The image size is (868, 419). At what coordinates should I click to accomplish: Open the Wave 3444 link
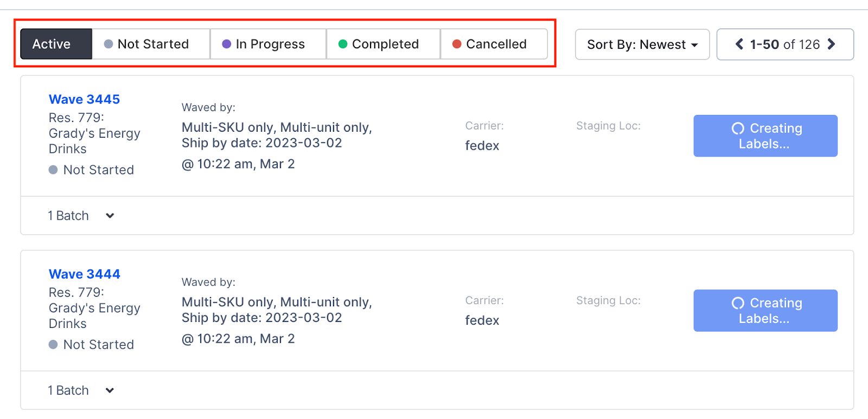(84, 274)
